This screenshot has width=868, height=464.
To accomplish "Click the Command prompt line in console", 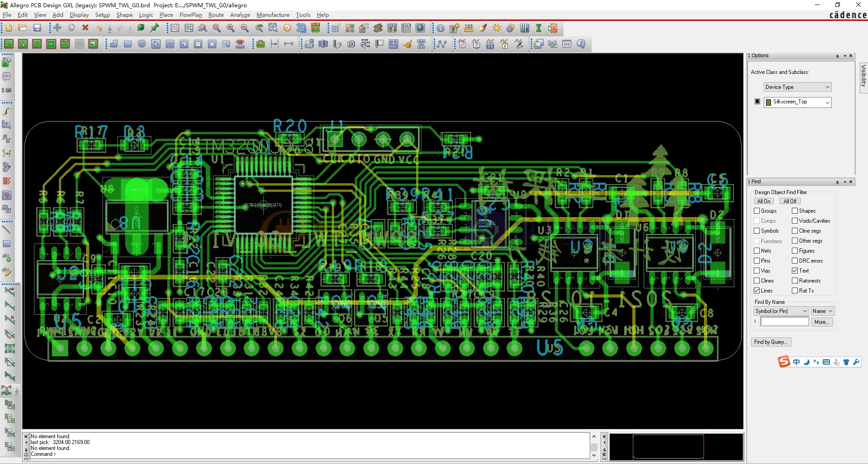I will [310, 454].
